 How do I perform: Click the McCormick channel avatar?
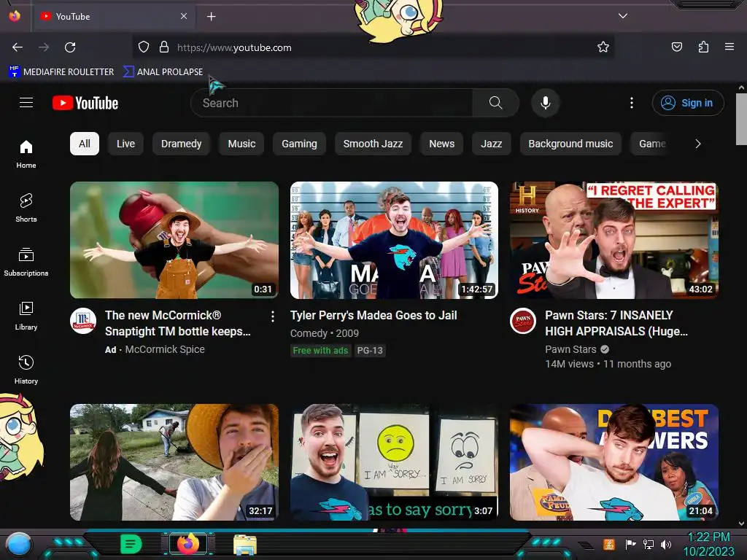pos(83,321)
